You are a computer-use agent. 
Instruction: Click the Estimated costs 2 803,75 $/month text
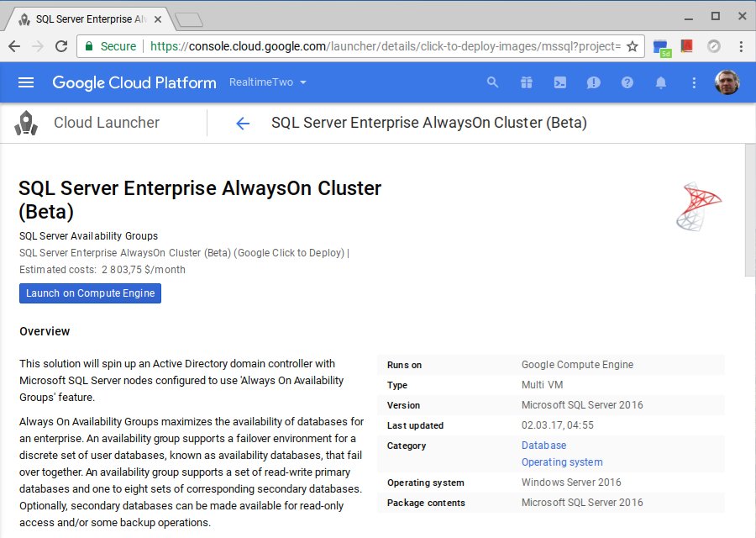point(102,270)
